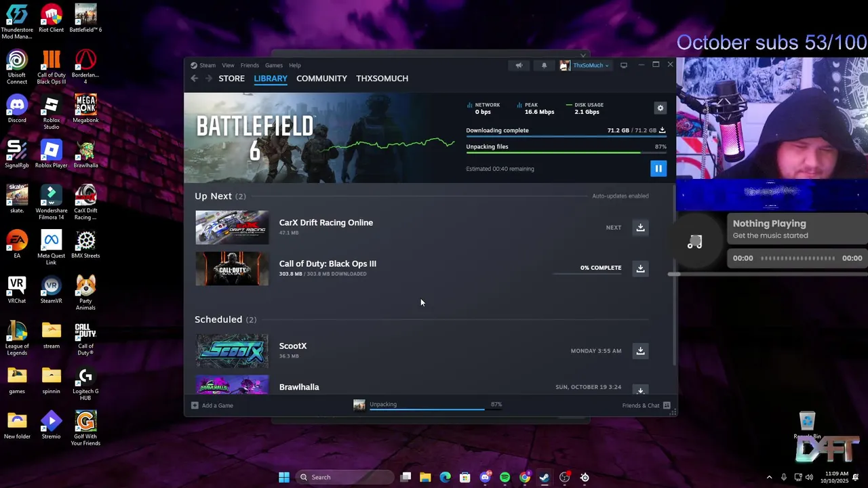The image size is (868, 488).
Task: Go back with Steam navigation arrow
Action: (x=195, y=79)
